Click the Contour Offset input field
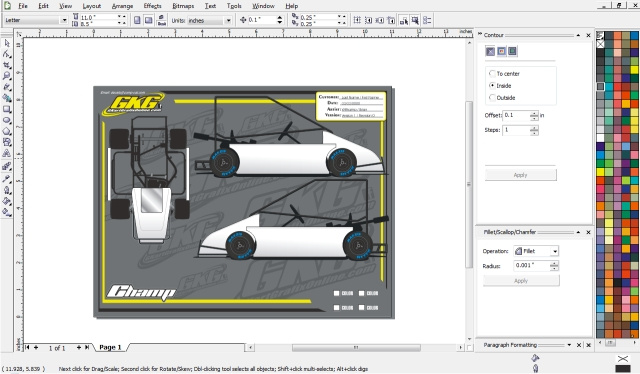 tap(516, 116)
